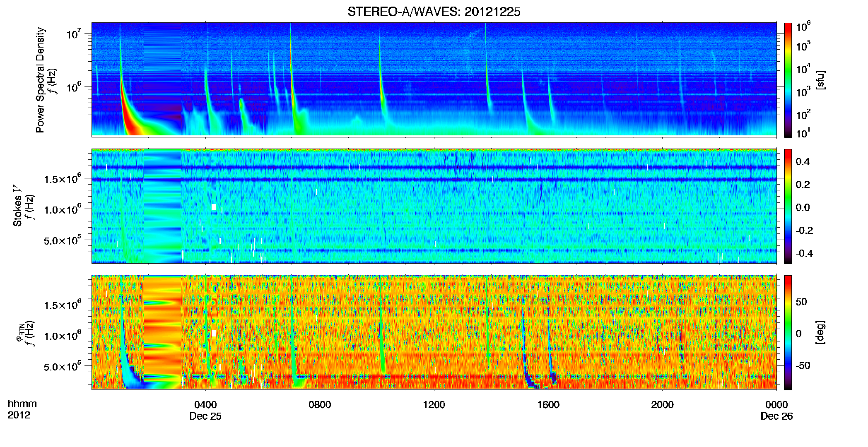Click 1.0×10^6 tick on φ RTN panel axis
This screenshot has width=868, height=447.
click(x=63, y=336)
